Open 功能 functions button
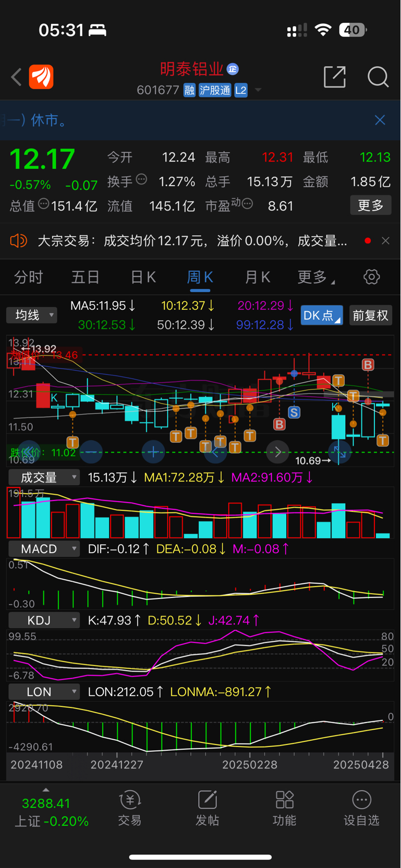 coord(285,809)
